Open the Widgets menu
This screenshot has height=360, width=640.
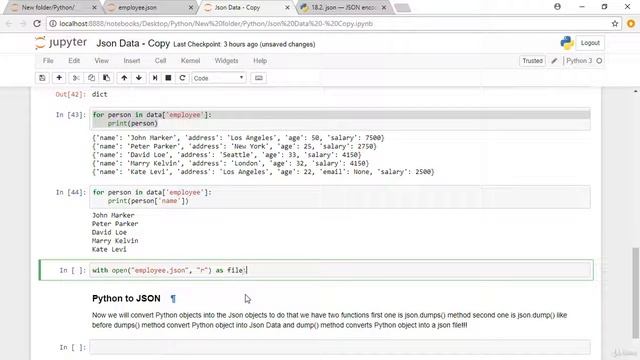227,61
